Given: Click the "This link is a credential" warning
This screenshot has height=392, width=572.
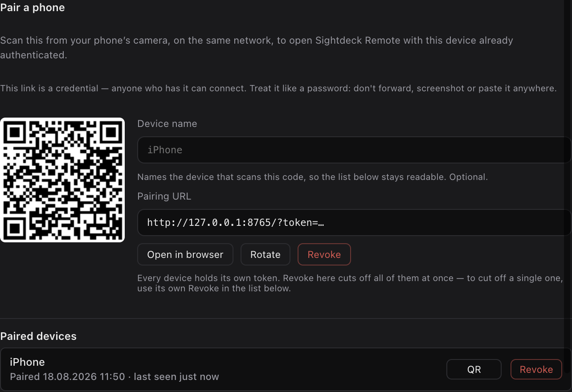Looking at the screenshot, I should pos(278,88).
